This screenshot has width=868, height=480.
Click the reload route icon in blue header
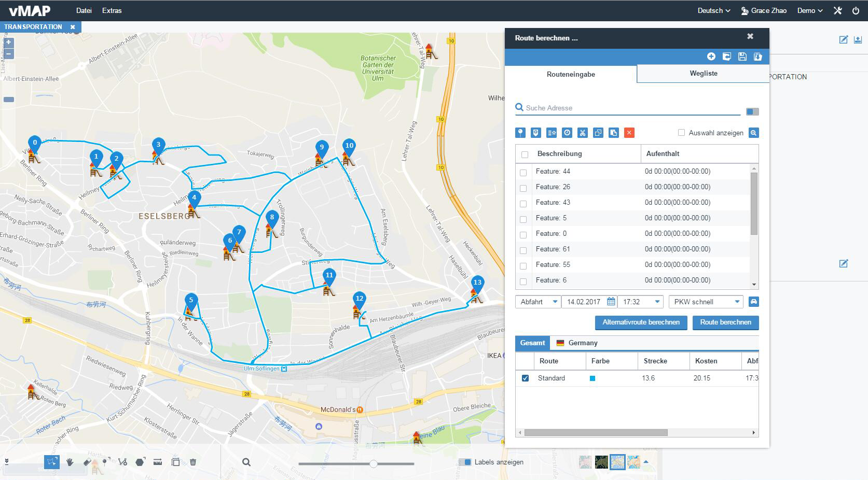(x=727, y=57)
